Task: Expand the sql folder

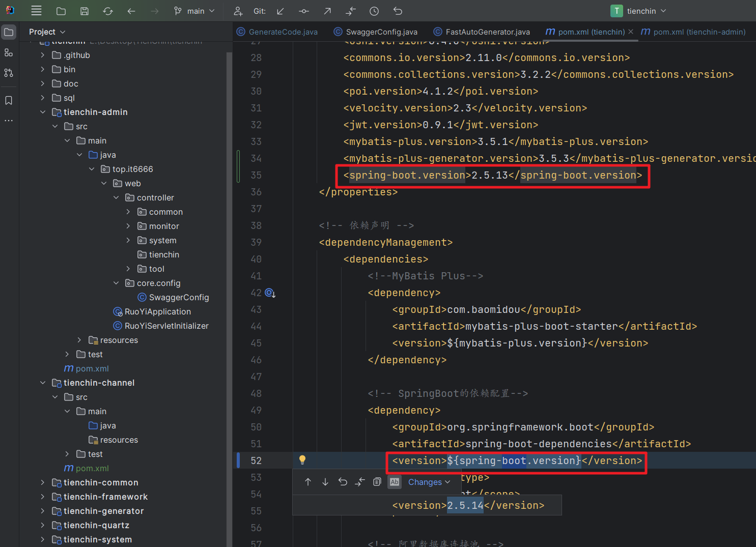Action: (43, 98)
